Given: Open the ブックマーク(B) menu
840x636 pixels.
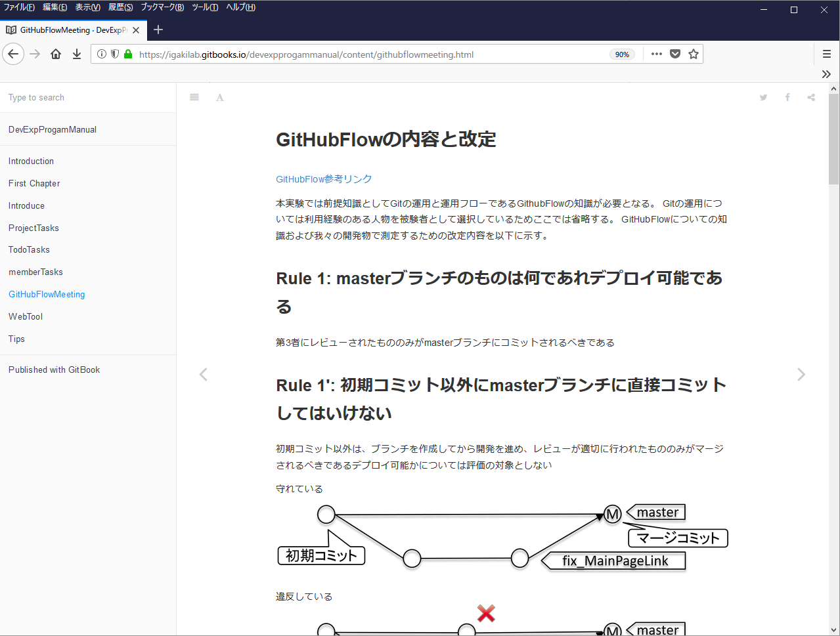Looking at the screenshot, I should point(162,7).
